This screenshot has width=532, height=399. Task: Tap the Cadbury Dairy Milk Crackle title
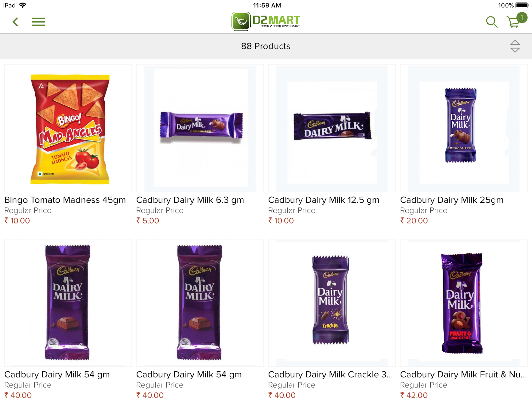coord(330,374)
